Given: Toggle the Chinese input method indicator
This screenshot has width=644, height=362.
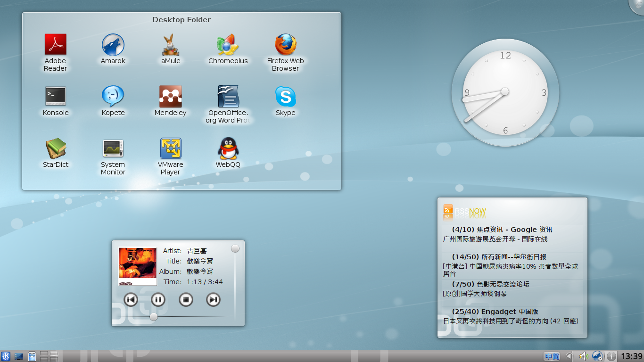Looking at the screenshot, I should pos(552,356).
